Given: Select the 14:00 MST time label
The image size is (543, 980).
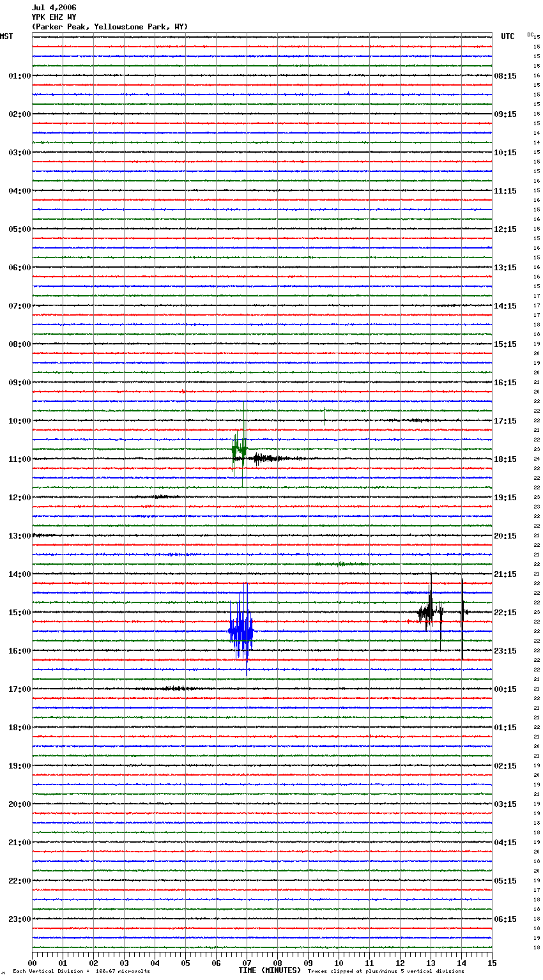Looking at the screenshot, I should (20, 574).
